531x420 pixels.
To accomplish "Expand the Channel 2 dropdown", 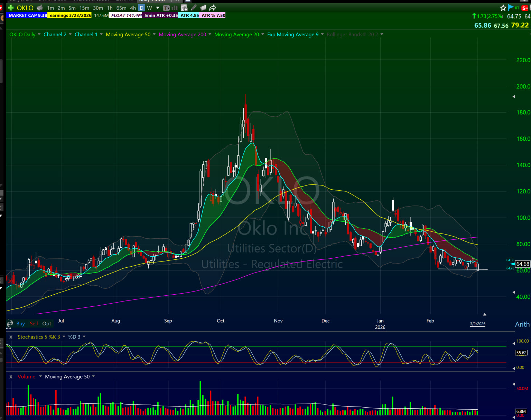I will (70, 34).
